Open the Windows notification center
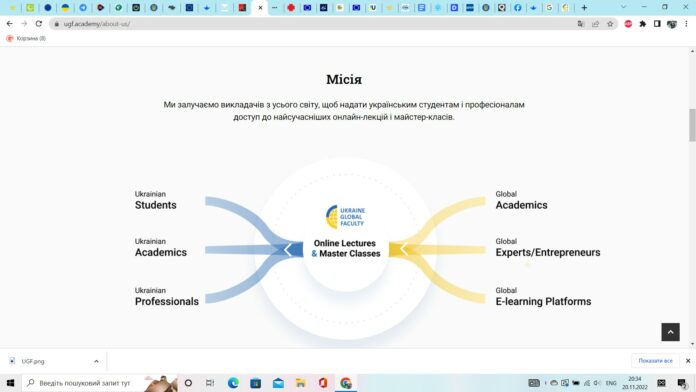The width and height of the screenshot is (696, 392). pyautogui.click(x=682, y=383)
